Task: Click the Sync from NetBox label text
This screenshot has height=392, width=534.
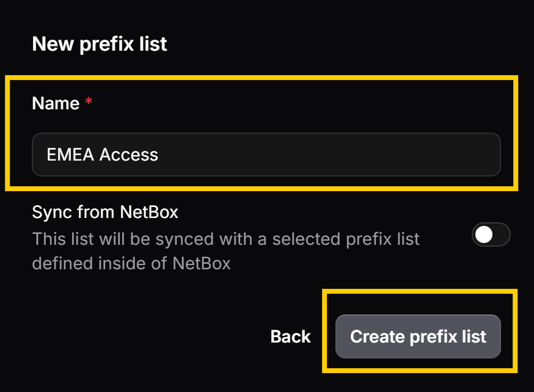Action: [x=104, y=212]
